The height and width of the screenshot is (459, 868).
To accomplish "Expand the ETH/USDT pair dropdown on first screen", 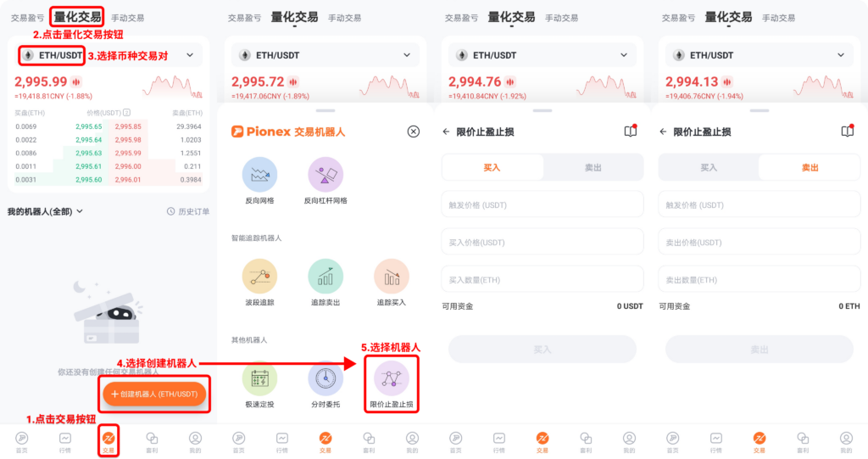I will pos(190,55).
